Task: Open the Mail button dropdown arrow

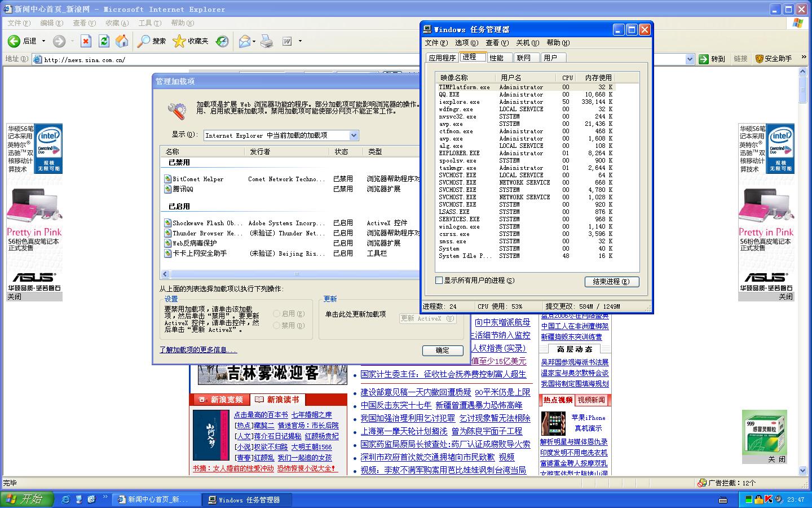Action: (x=254, y=41)
